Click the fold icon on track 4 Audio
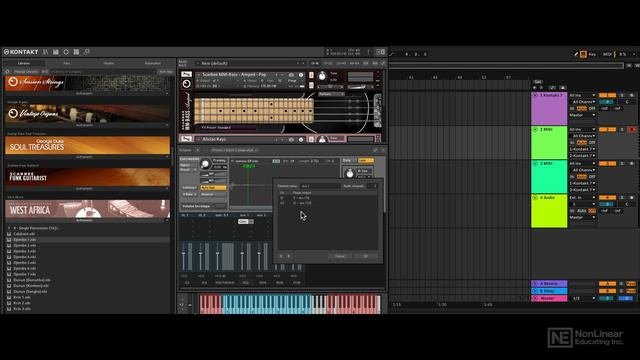The width and height of the screenshot is (640, 360). point(535,198)
